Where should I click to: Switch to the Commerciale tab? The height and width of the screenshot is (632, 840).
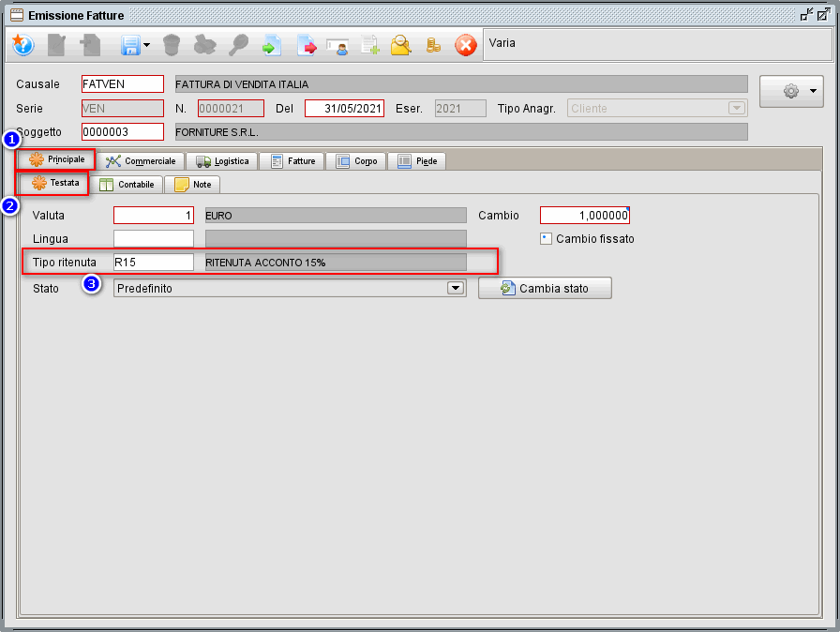(141, 160)
